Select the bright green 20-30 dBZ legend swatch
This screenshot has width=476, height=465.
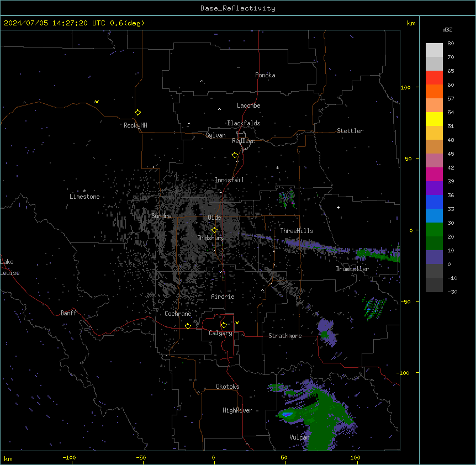coord(434,230)
